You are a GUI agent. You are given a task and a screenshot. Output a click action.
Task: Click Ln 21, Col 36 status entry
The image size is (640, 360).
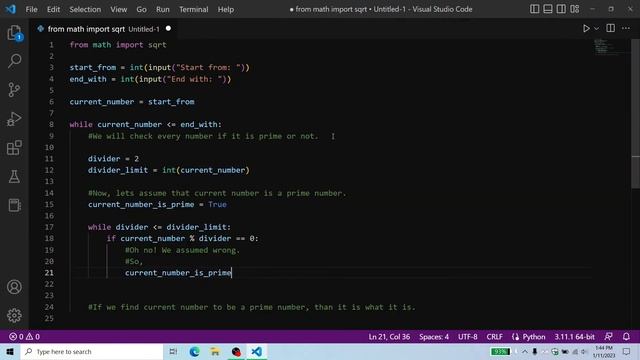389,337
